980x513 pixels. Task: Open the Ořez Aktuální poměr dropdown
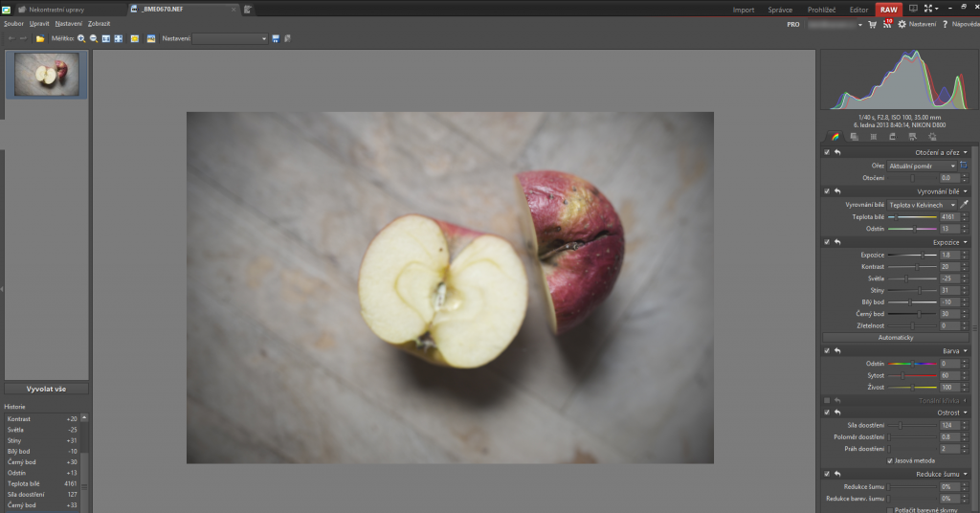coord(922,166)
